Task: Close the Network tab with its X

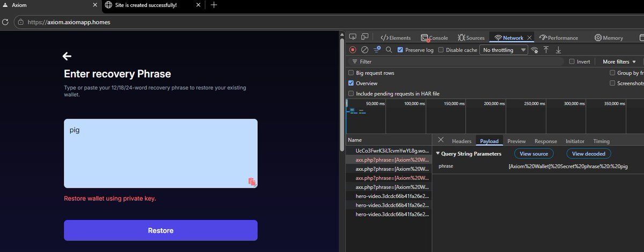Action: point(529,38)
